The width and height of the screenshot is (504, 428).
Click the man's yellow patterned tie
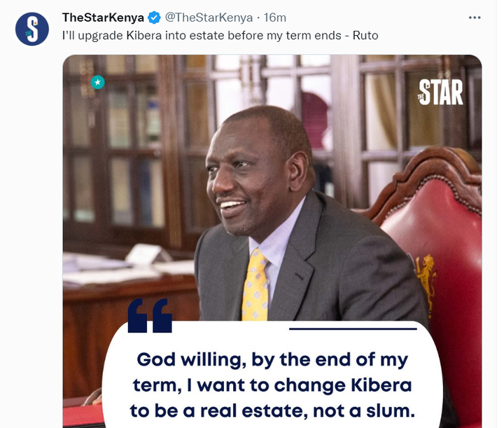(x=255, y=285)
